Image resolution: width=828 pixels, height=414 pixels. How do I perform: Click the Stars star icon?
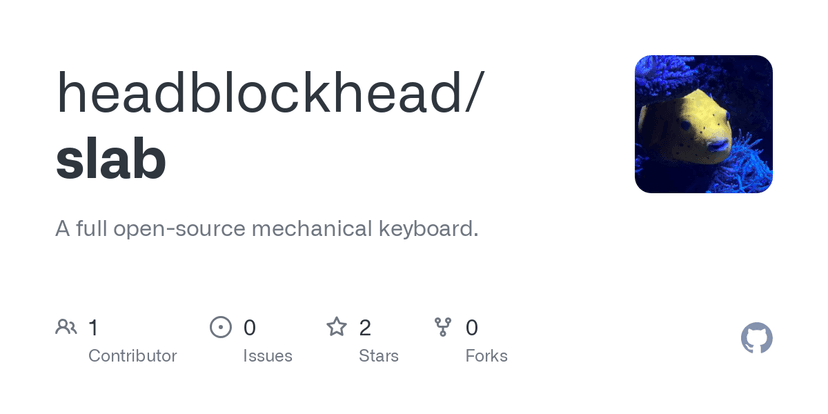(x=337, y=327)
